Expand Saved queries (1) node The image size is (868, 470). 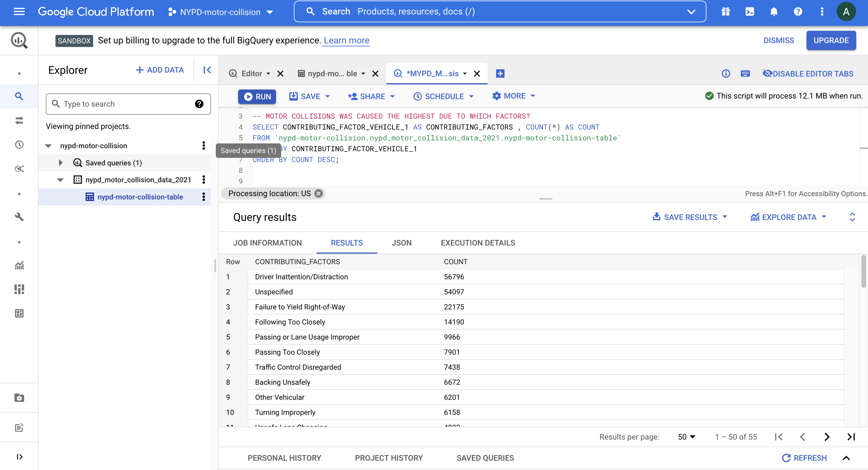61,163
